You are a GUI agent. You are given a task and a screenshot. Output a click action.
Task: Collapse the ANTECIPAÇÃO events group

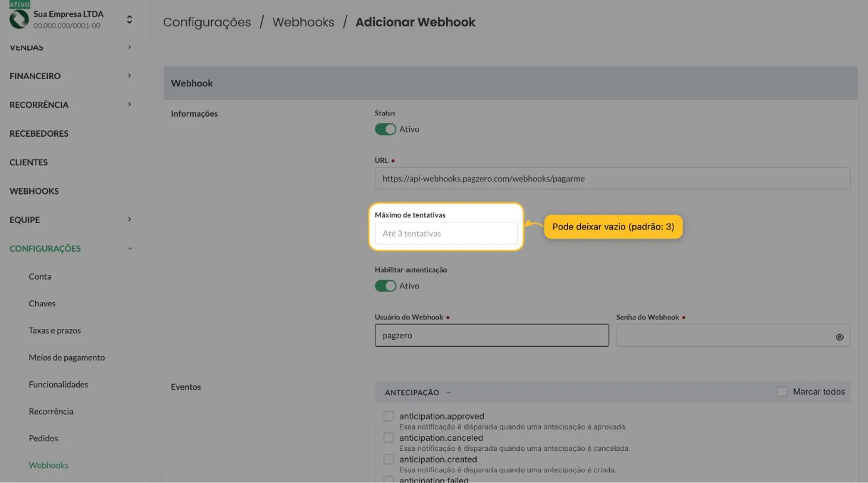449,393
